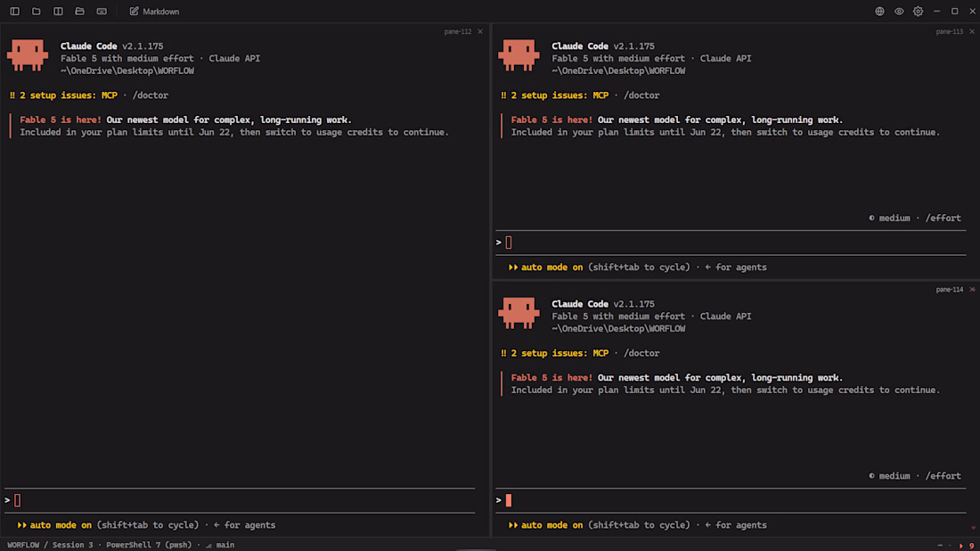The height and width of the screenshot is (551, 980).
Task: Click the pane-113 label
Action: coord(950,31)
